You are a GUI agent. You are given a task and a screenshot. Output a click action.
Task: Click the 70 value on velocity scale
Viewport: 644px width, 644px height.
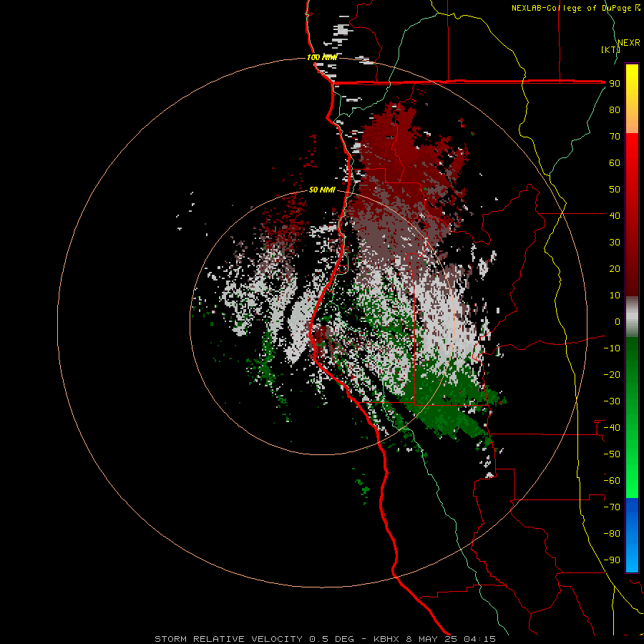point(615,137)
